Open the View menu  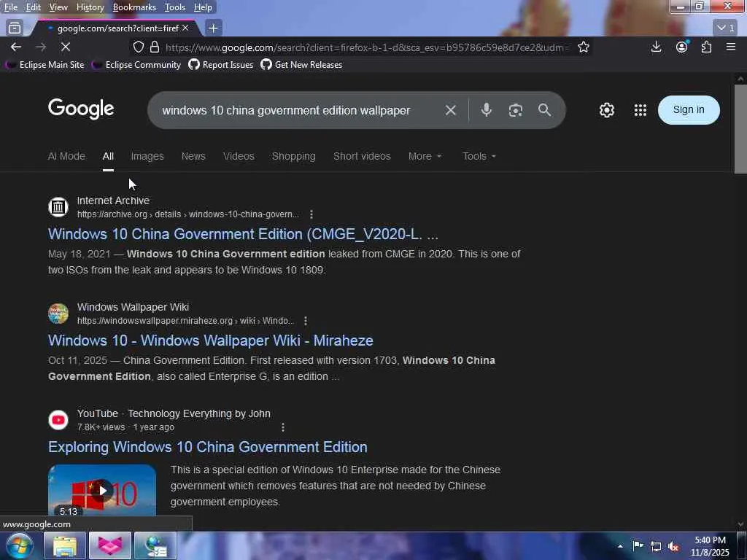58,7
